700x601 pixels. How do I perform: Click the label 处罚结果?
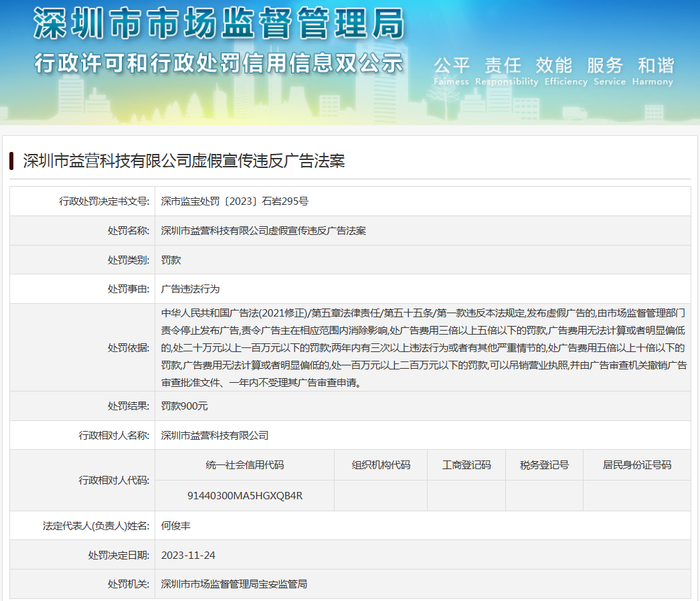pos(128,406)
